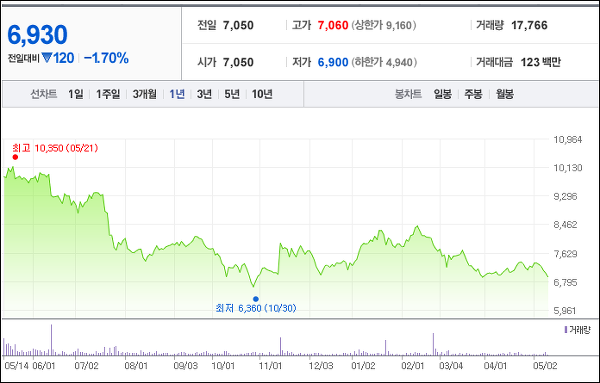Click the red 최고 marker dot

click(15, 157)
